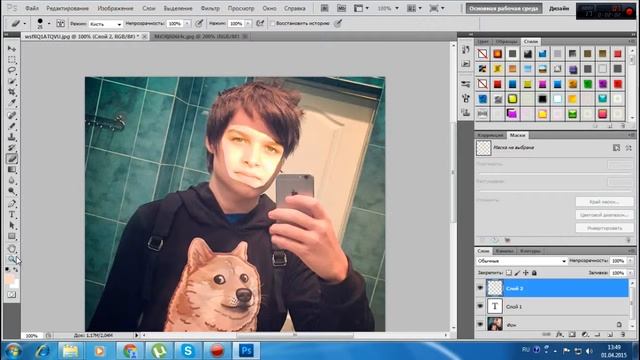640x360 pixels.
Task: Open Google Chrome from the taskbar
Action: (130, 351)
